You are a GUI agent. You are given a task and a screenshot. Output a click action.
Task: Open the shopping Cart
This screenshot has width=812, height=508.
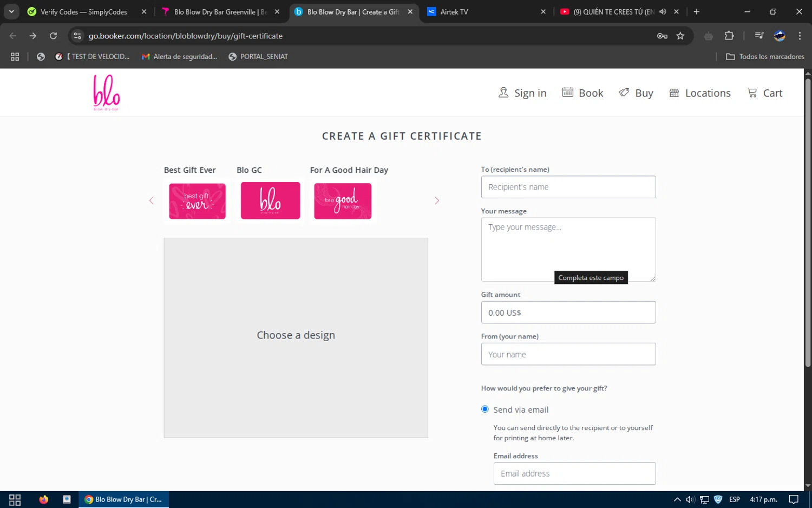click(765, 93)
